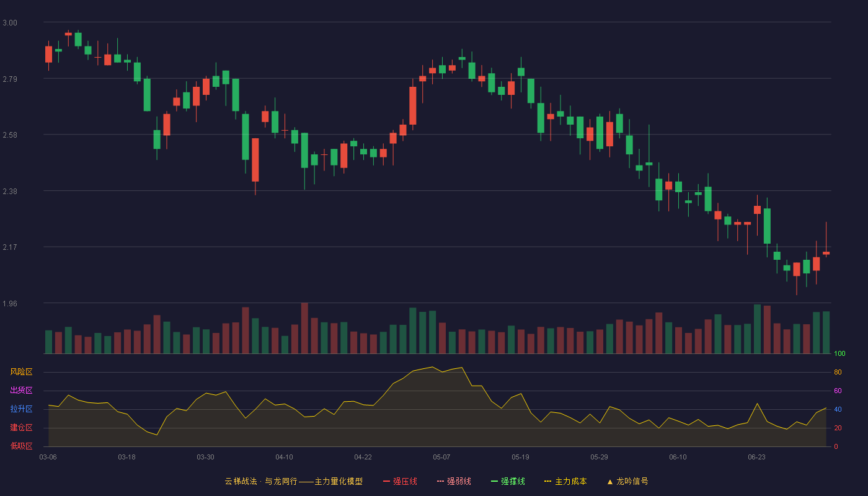Click the 拉升区 zone label
Image resolution: width=868 pixels, height=496 pixels.
click(x=21, y=409)
